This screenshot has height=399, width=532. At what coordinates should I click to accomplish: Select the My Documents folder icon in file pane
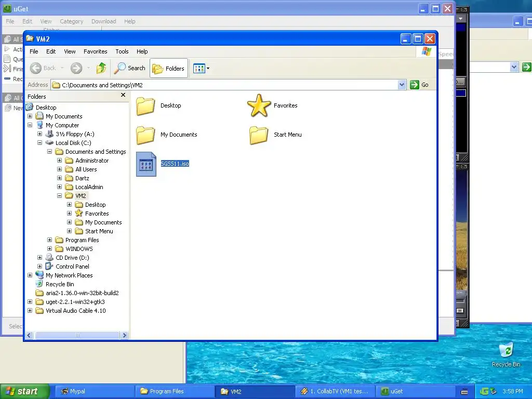145,135
